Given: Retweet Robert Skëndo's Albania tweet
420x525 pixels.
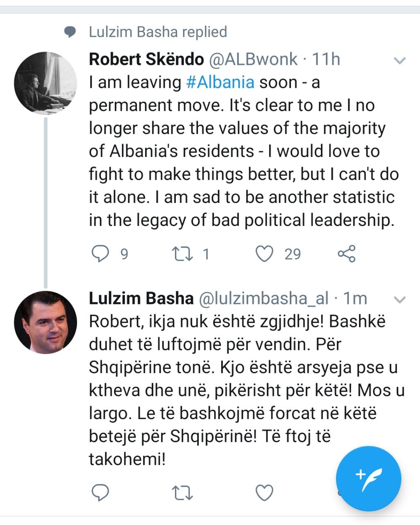Looking at the screenshot, I should coord(183,254).
